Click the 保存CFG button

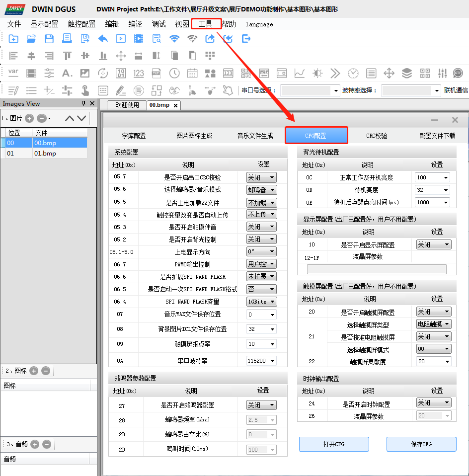click(x=421, y=444)
